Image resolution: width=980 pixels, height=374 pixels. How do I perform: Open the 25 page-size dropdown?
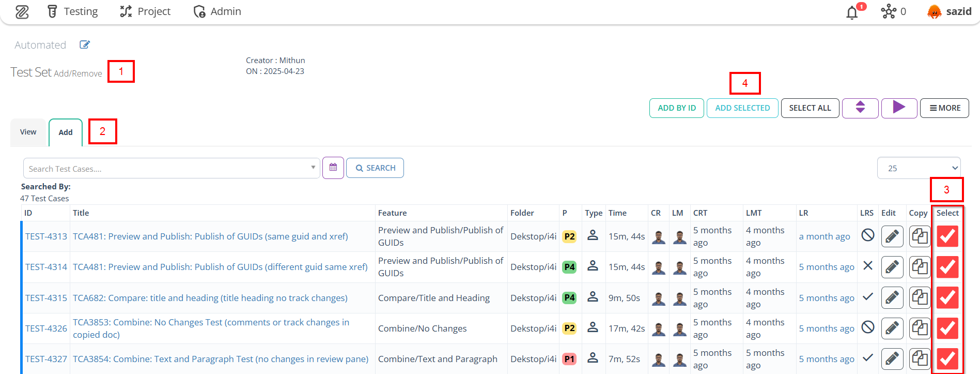[919, 168]
